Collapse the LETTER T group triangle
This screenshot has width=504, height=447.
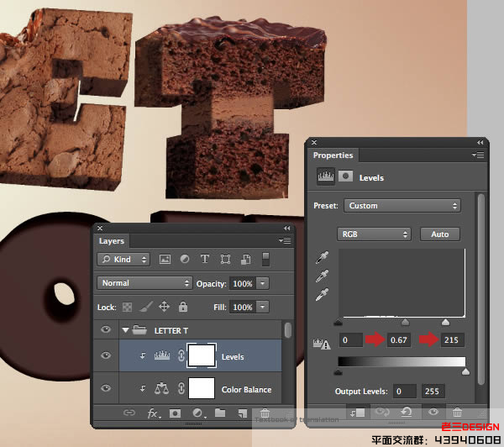tap(126, 330)
